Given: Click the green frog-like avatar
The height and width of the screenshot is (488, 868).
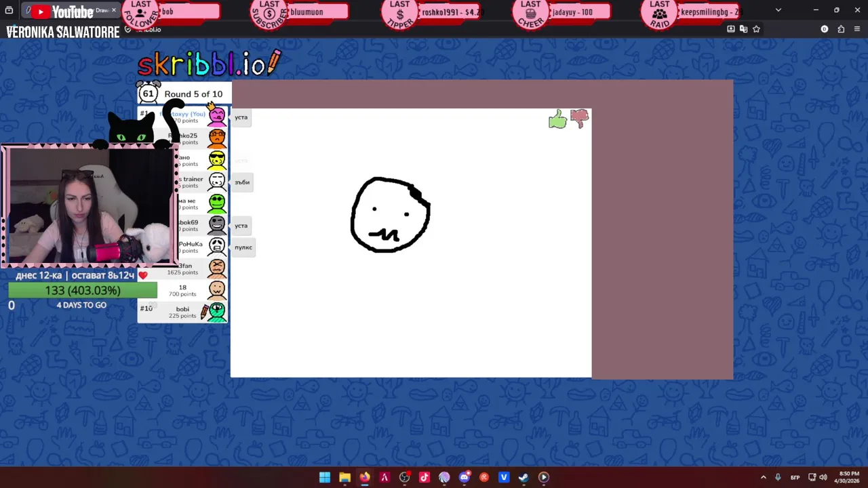Looking at the screenshot, I should tap(217, 203).
